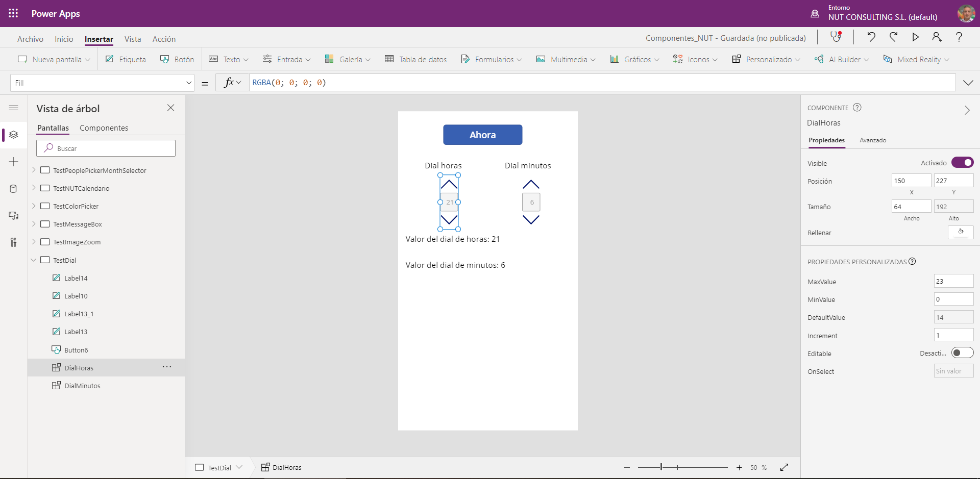Switch to the Componentes tab
Screen dimensions: 980x479
[x=104, y=128]
